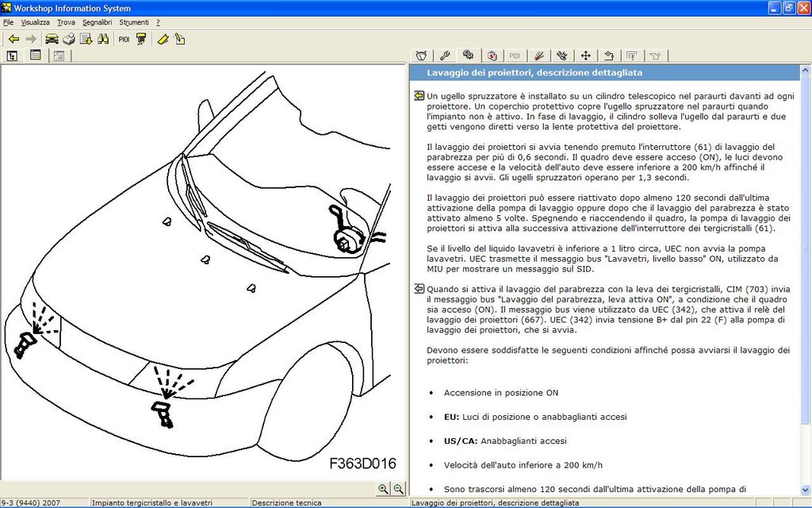Switch to the gears technical description tab
Screen dimensions: 812x508
[x=468, y=55]
